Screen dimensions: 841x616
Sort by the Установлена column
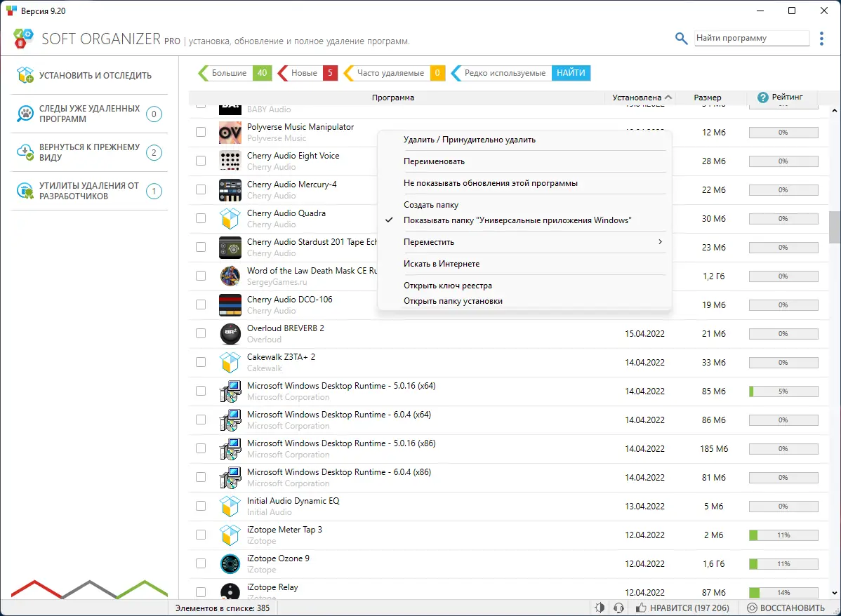point(642,98)
